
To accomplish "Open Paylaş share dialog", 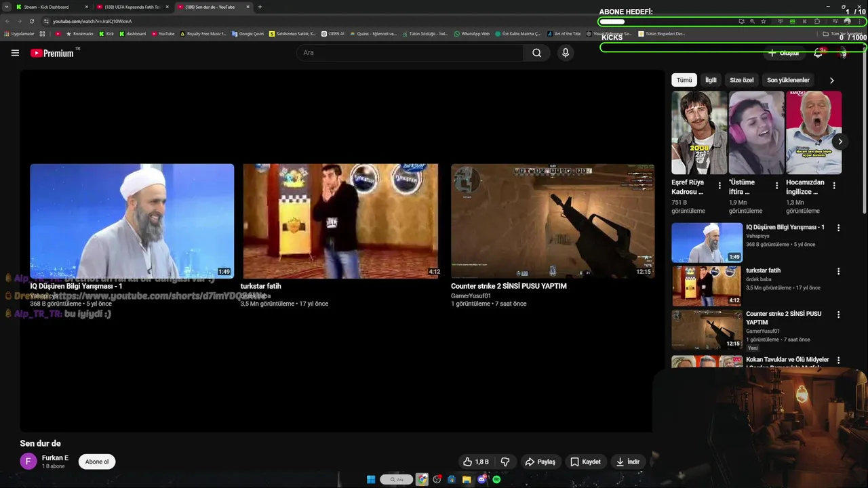I will point(540,462).
